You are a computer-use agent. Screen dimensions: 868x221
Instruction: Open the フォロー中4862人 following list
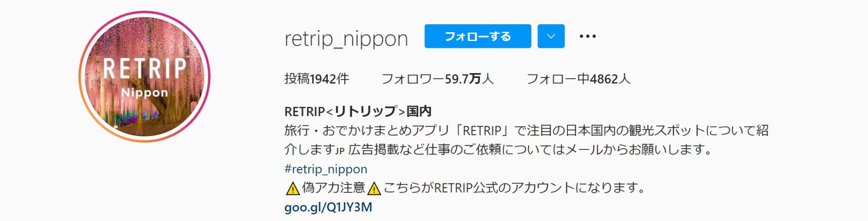(x=578, y=79)
